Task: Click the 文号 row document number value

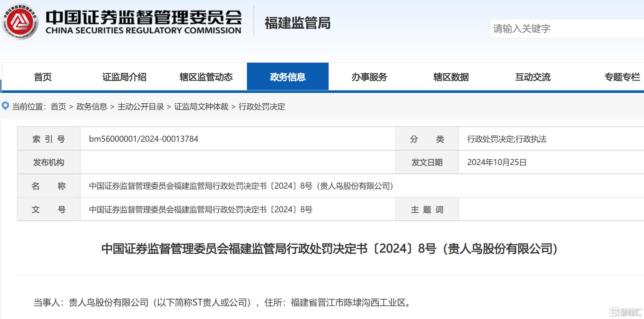Action: (201, 209)
